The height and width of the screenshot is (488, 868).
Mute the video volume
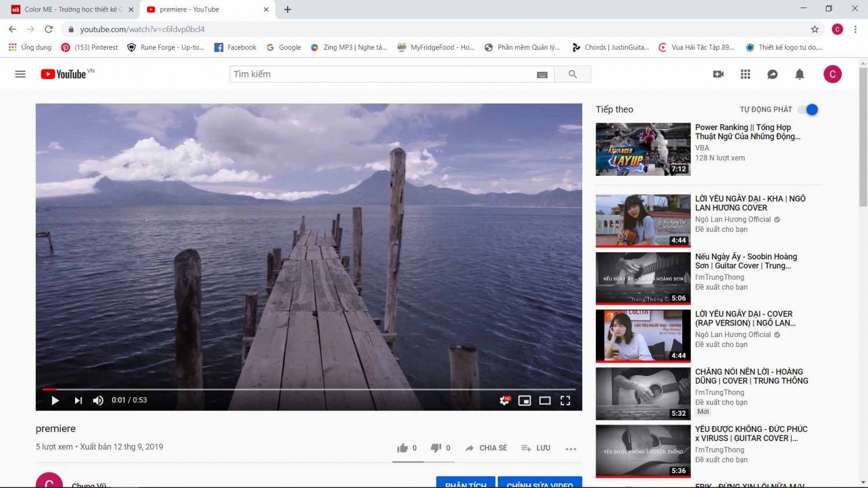pos(98,400)
